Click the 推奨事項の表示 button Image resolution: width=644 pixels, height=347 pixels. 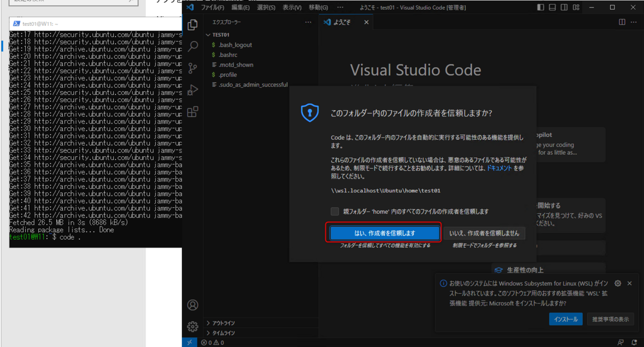click(610, 319)
